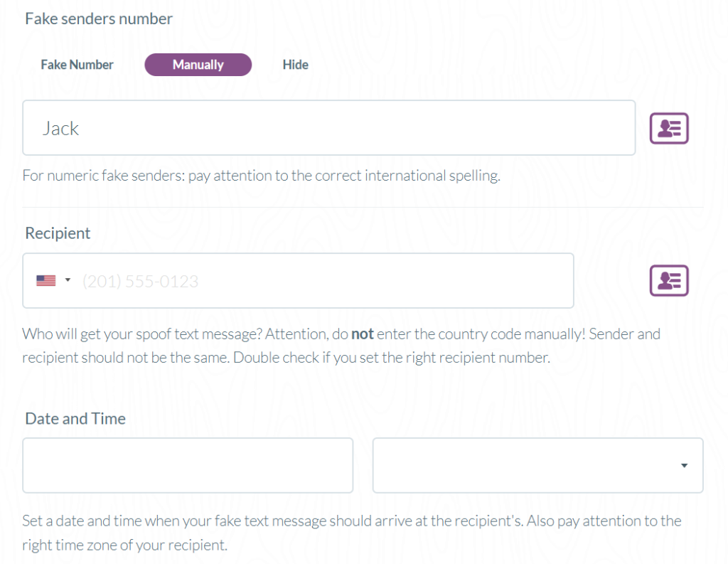Viewport: 728px width, 564px height.
Task: Click the time dropdown caret arrow
Action: (x=684, y=466)
